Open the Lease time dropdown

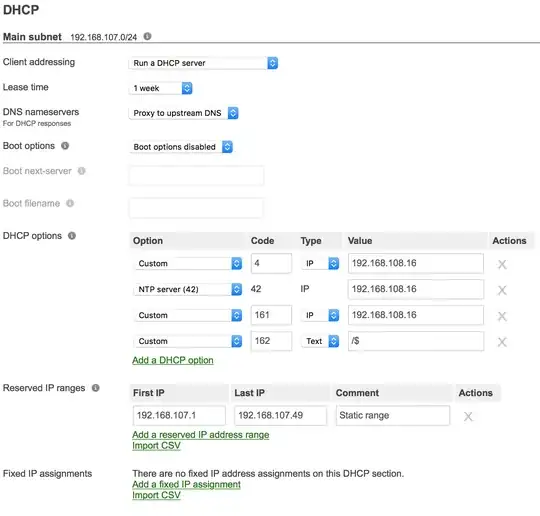[x=161, y=88]
